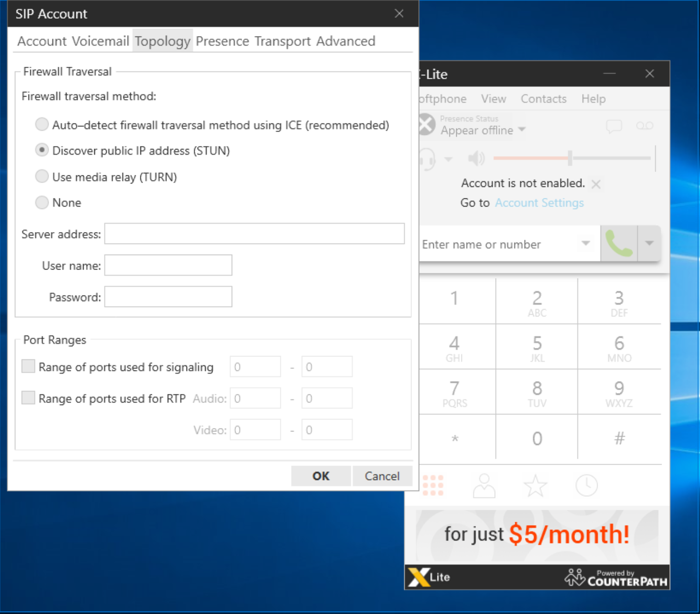Switch to the Advanced tab

346,41
